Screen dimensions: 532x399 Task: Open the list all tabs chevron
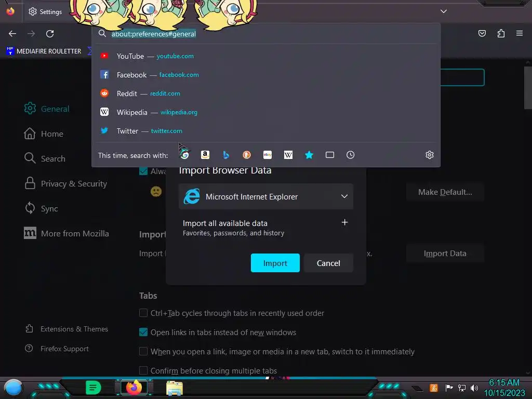(444, 11)
